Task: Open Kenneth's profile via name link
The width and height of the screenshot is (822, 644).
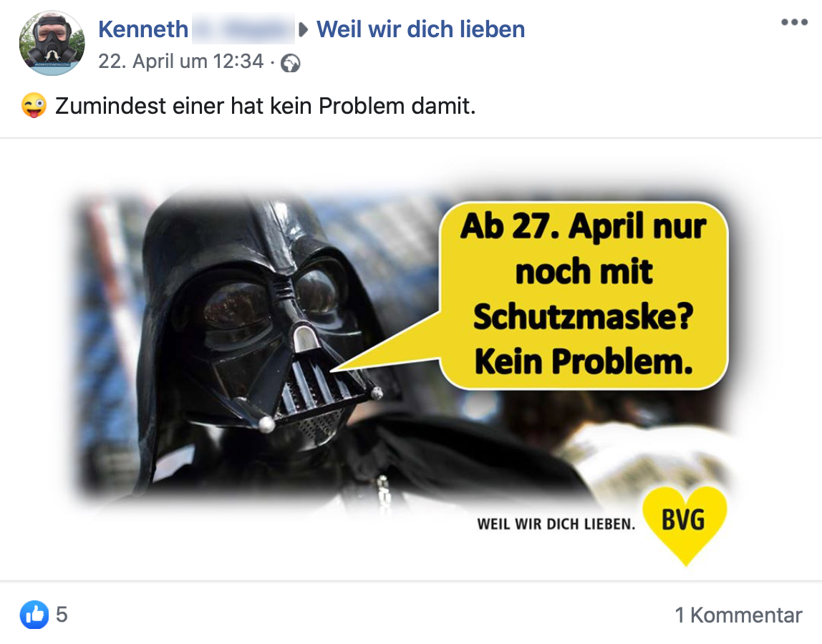Action: tap(143, 29)
